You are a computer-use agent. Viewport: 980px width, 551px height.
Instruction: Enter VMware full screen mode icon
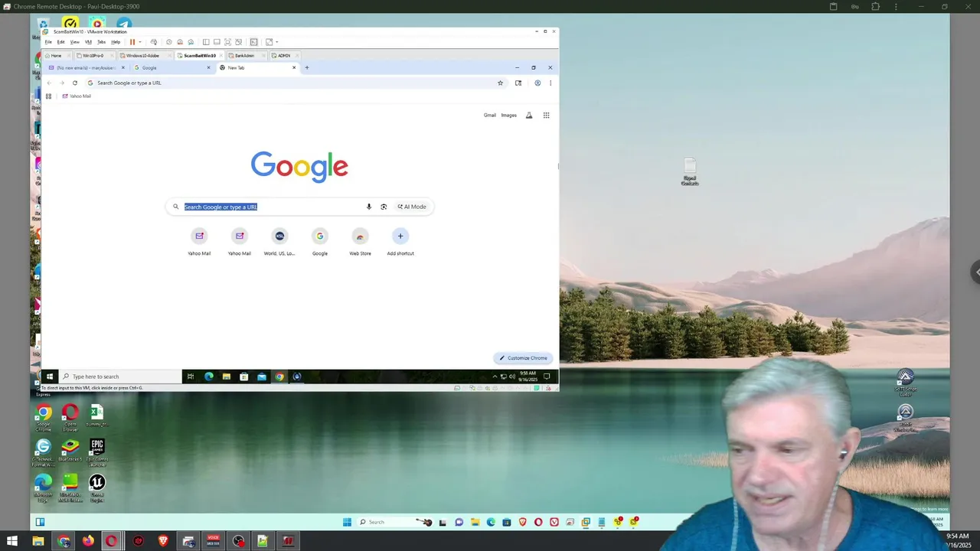point(227,42)
